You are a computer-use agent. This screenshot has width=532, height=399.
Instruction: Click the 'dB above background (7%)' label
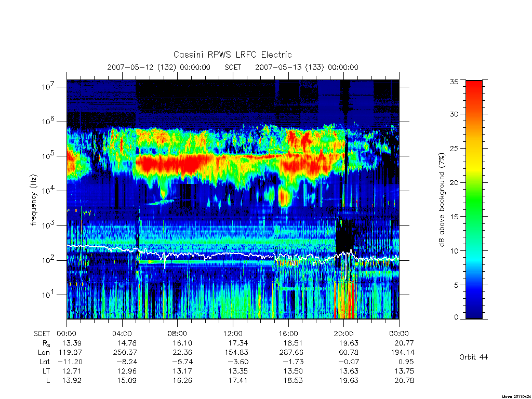tap(442, 200)
